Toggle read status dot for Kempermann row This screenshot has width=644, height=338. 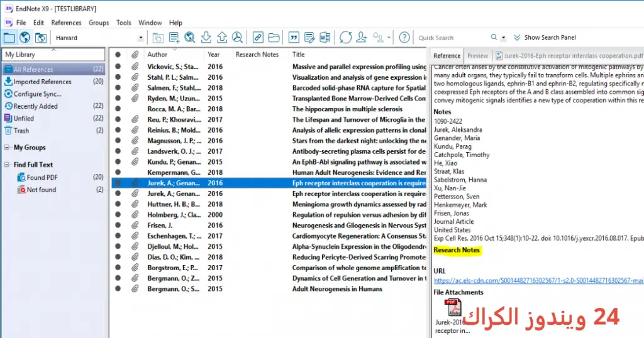[x=118, y=172]
